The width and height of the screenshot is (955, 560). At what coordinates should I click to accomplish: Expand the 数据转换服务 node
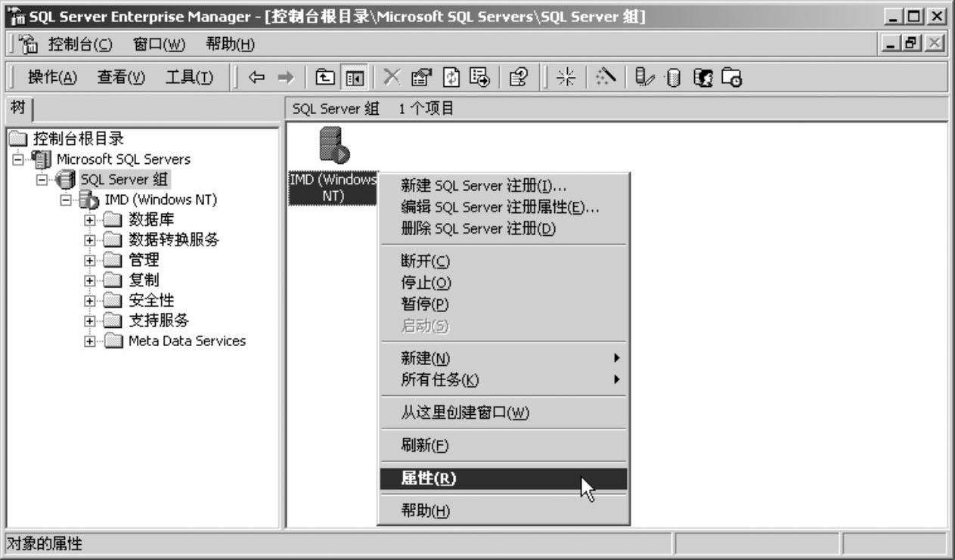[x=89, y=240]
